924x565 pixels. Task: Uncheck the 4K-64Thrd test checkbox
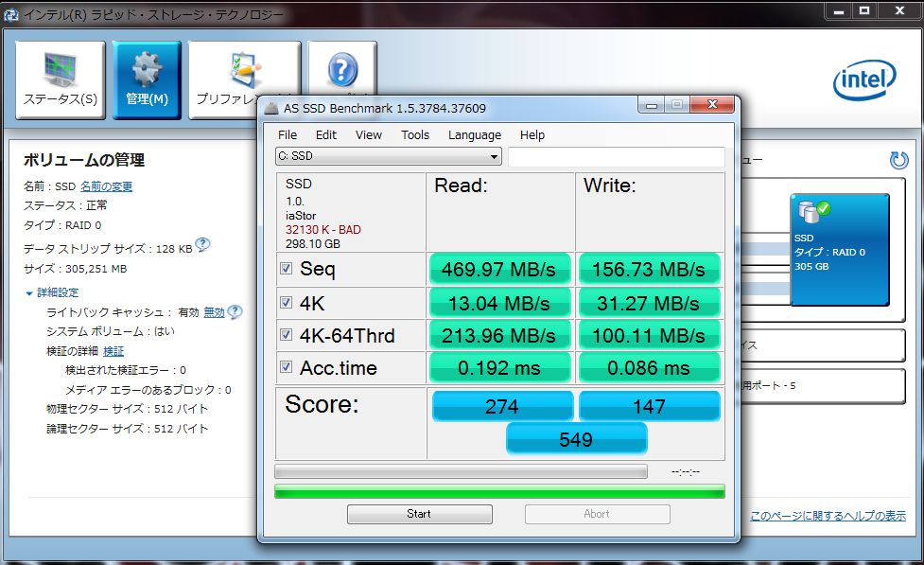(x=286, y=335)
